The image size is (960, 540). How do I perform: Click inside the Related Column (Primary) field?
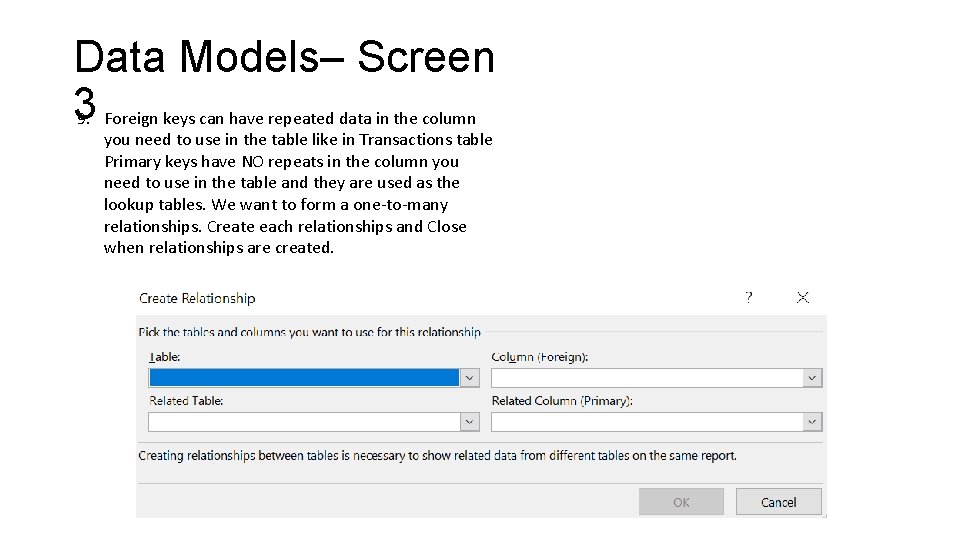pyautogui.click(x=647, y=422)
